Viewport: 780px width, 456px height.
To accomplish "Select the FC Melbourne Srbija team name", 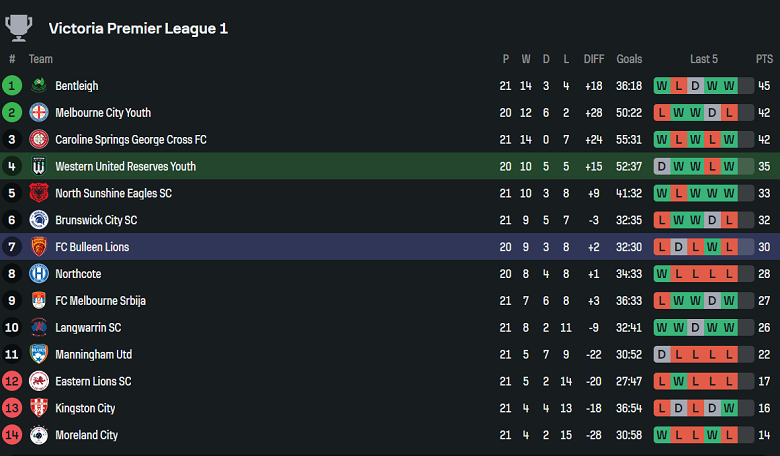I will tap(102, 301).
